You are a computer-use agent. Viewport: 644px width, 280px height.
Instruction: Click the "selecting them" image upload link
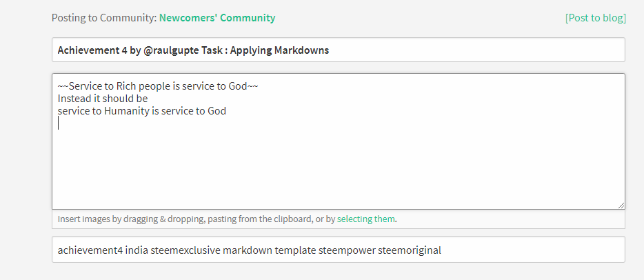(x=366, y=219)
